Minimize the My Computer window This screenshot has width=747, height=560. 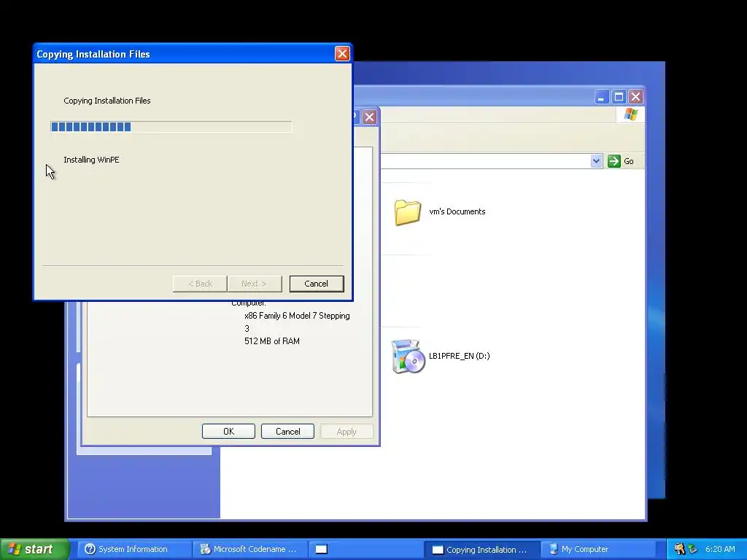[x=602, y=97]
